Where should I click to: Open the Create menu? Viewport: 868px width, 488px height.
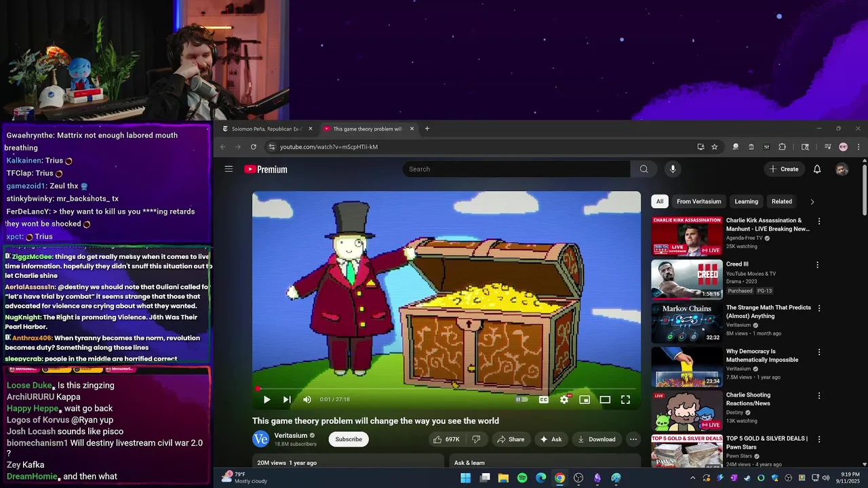pyautogui.click(x=784, y=169)
